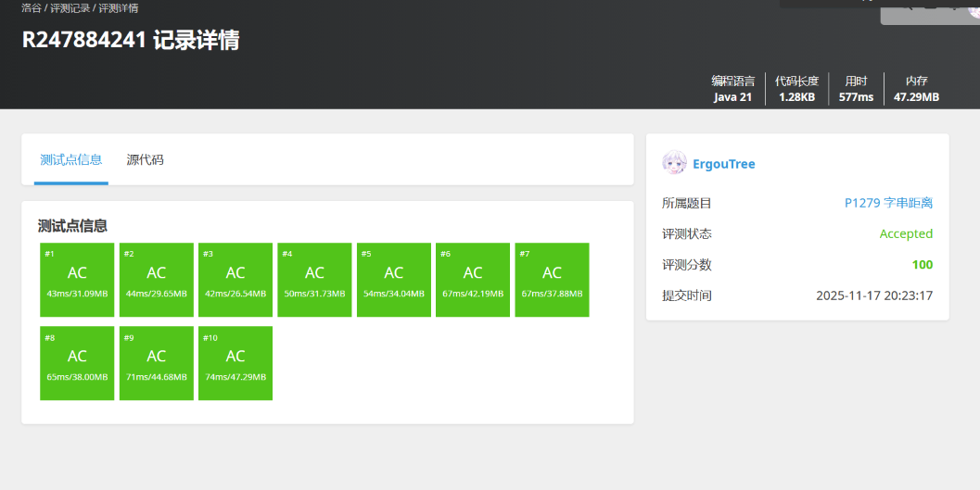Go to 洛谷 home via breadcrumb
Viewport: 980px width, 490px height.
[x=31, y=8]
